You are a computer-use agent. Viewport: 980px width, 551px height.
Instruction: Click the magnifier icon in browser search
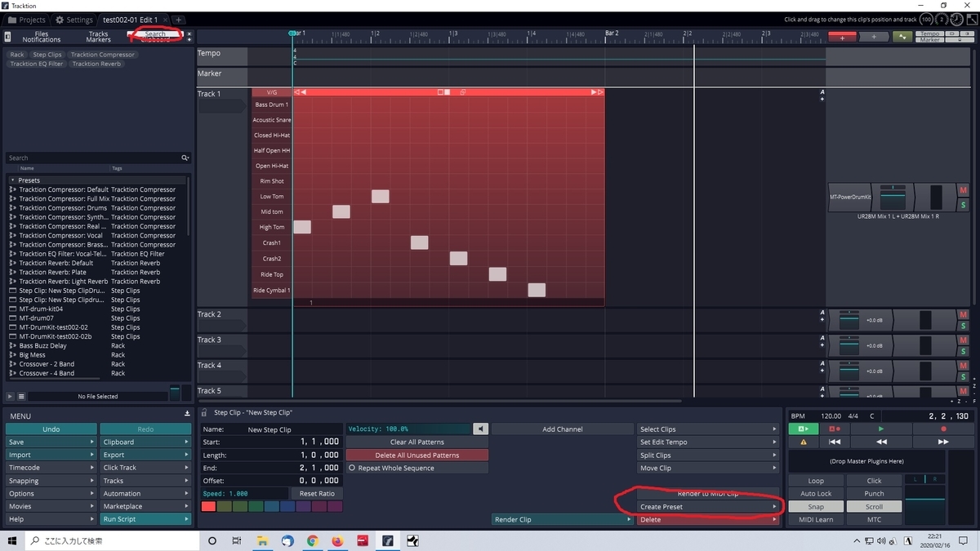(x=185, y=158)
